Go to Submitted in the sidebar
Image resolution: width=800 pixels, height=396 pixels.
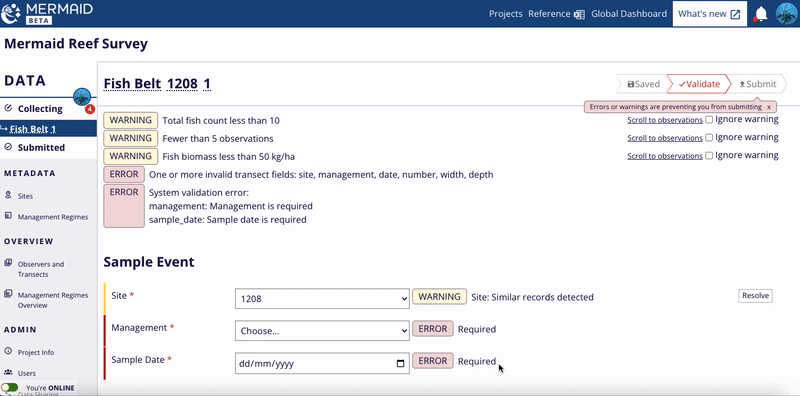click(41, 147)
